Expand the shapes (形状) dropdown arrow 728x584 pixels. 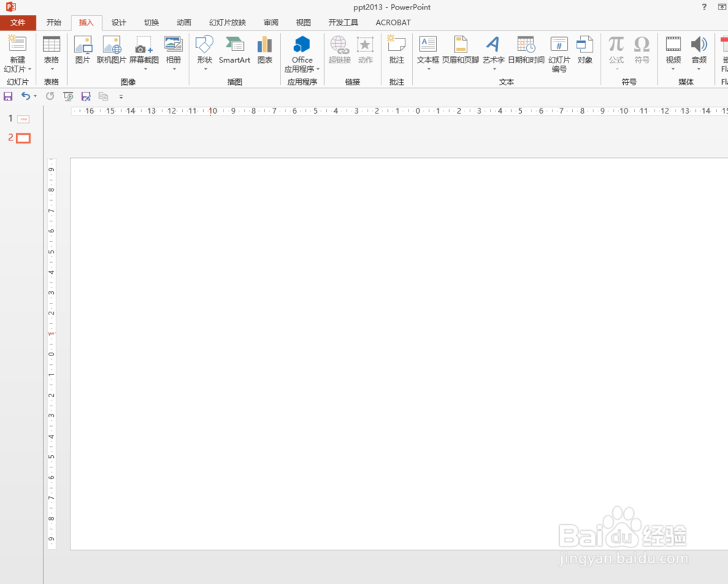pos(205,69)
